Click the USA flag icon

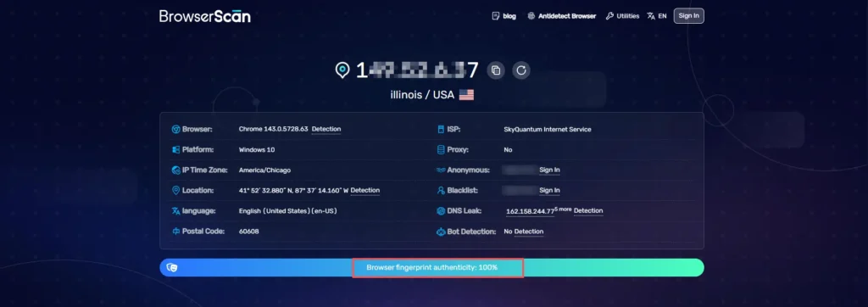[467, 95]
